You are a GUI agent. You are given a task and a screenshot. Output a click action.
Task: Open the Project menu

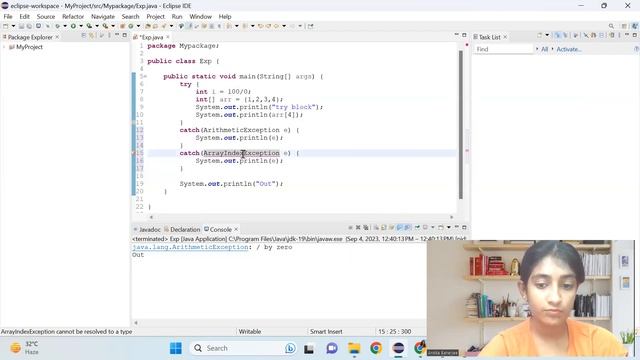pos(155,16)
